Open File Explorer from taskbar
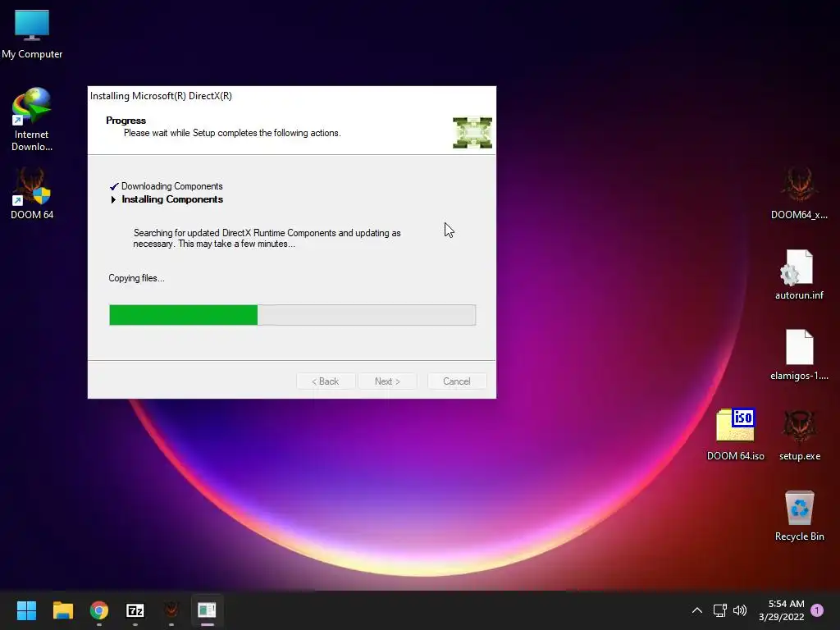This screenshot has height=630, width=840. click(62, 610)
